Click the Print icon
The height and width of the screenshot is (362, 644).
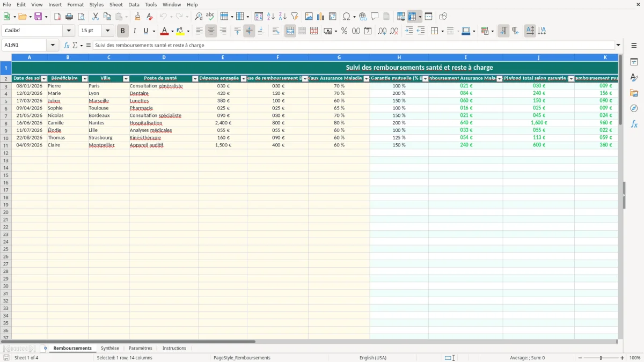click(x=69, y=17)
